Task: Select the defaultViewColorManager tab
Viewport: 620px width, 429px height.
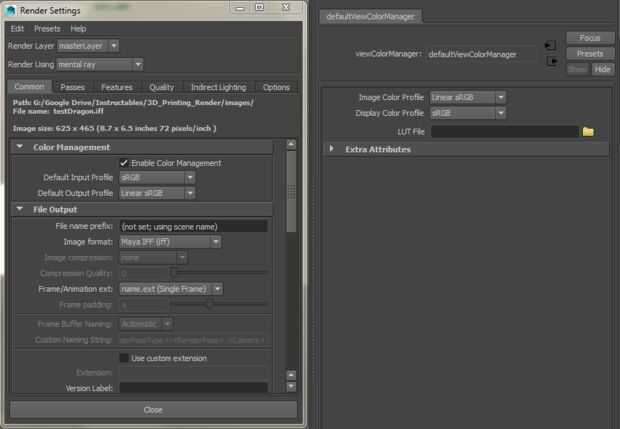Action: (370, 17)
